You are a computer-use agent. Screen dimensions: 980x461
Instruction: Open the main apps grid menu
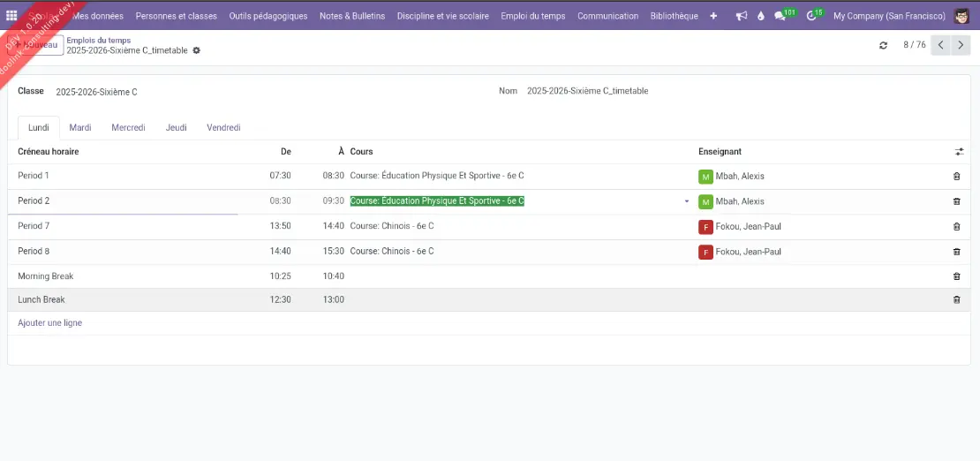tap(11, 16)
